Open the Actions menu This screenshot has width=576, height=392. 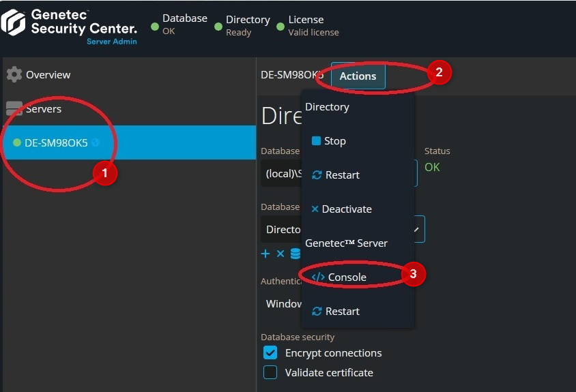[x=358, y=76]
